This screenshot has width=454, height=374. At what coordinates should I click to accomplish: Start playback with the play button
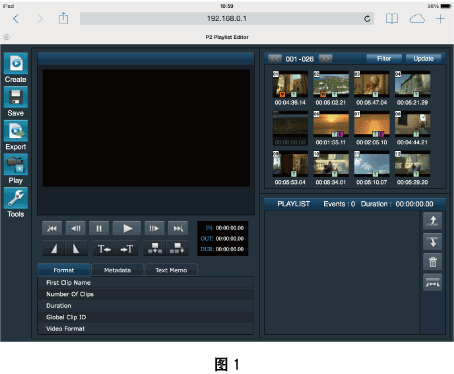click(127, 228)
